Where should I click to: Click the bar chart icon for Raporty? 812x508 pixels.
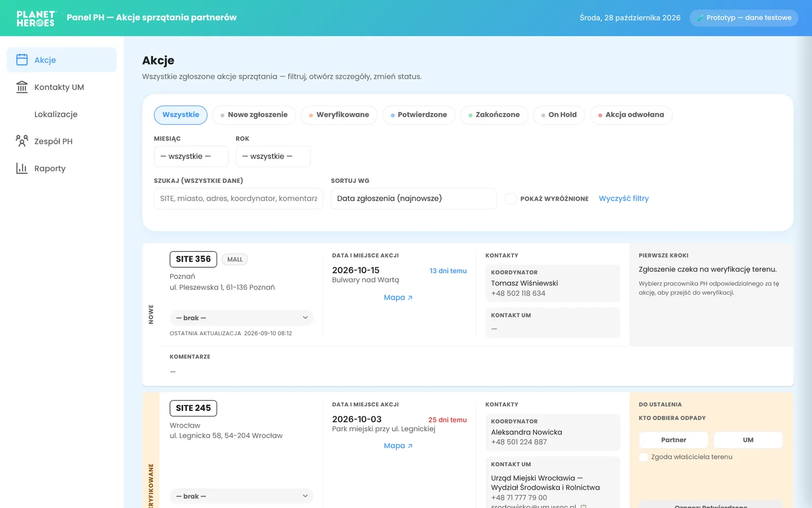click(22, 168)
